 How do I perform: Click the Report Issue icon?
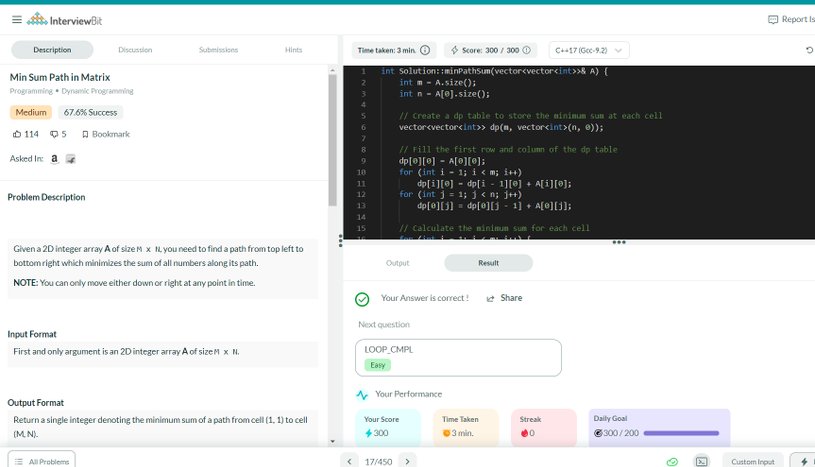tap(773, 20)
